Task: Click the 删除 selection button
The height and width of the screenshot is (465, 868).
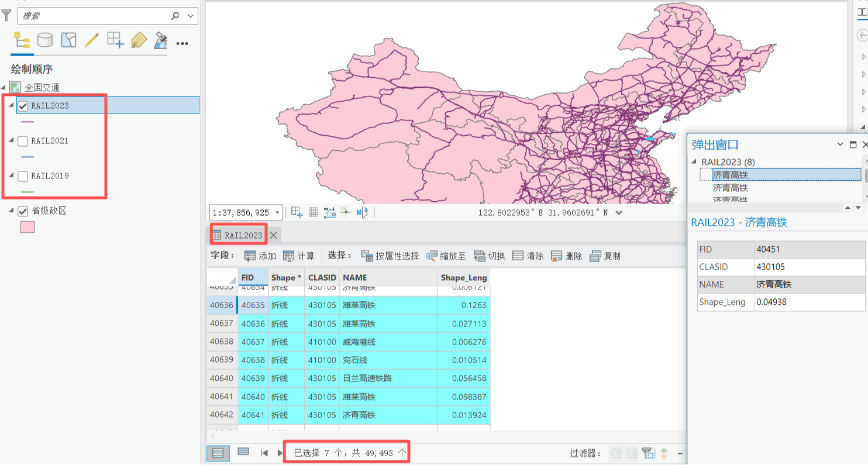Action: coord(566,256)
